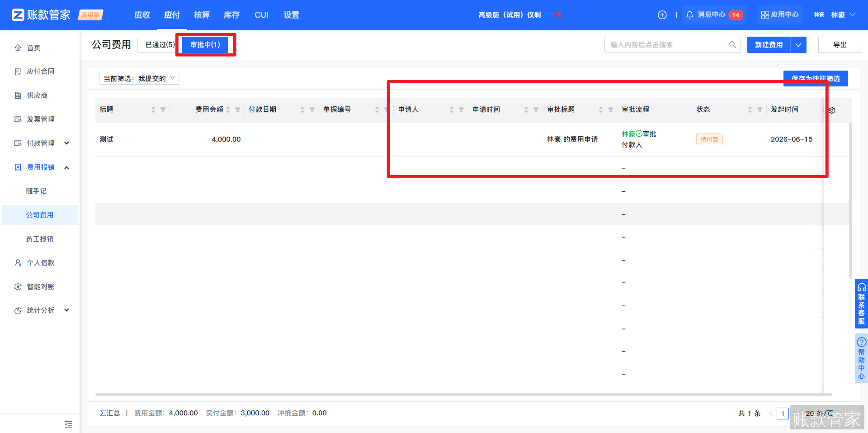The height and width of the screenshot is (433, 868).
Task: Go to previous page arrow
Action: click(x=771, y=414)
